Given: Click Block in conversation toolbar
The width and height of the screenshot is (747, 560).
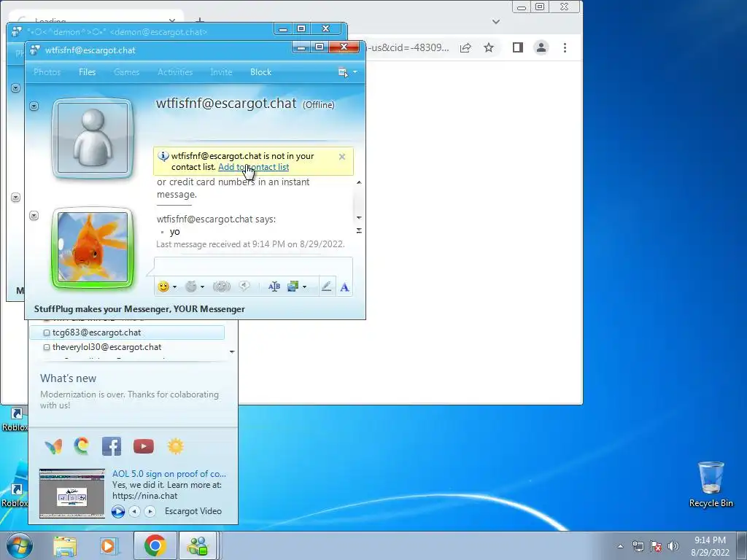Looking at the screenshot, I should (x=261, y=72).
